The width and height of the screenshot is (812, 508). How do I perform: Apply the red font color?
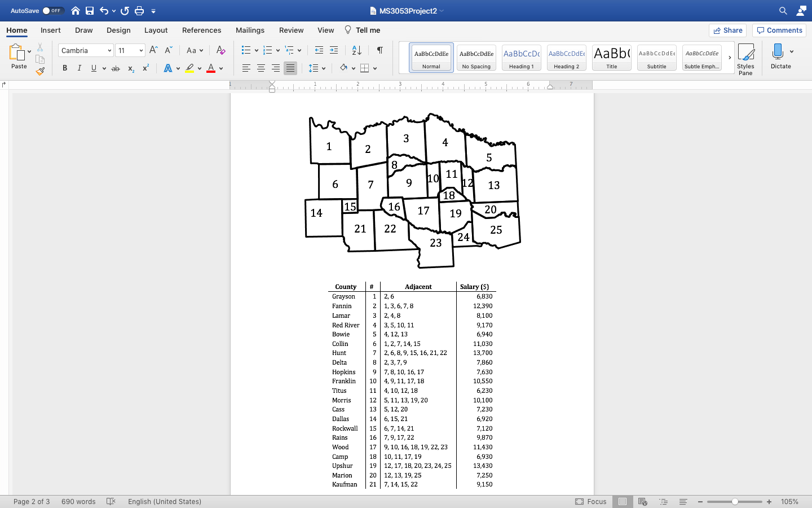tap(211, 68)
